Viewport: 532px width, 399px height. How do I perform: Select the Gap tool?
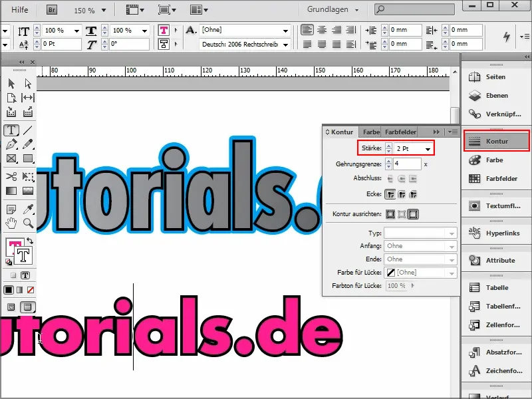tap(28, 98)
